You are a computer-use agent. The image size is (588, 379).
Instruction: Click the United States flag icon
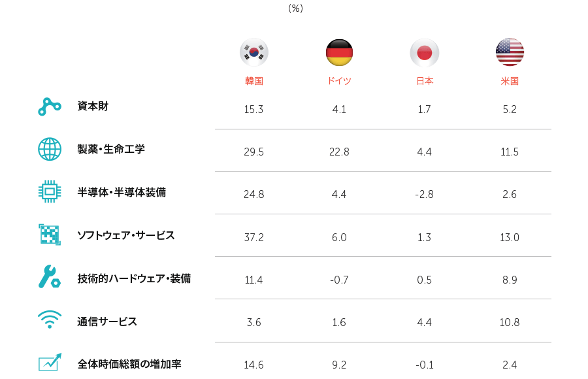click(x=510, y=52)
